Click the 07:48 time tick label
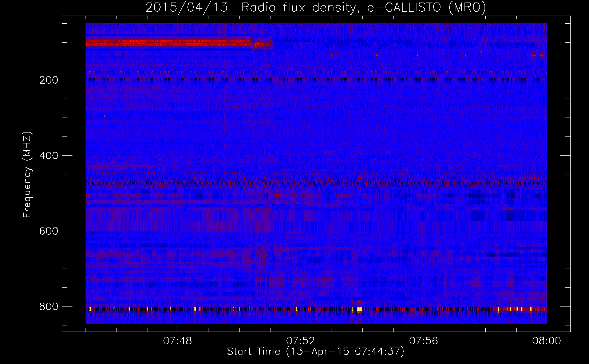 [x=178, y=341]
